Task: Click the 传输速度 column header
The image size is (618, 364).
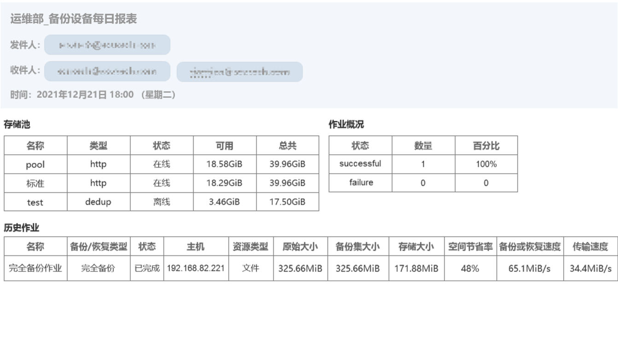Action: (x=590, y=247)
